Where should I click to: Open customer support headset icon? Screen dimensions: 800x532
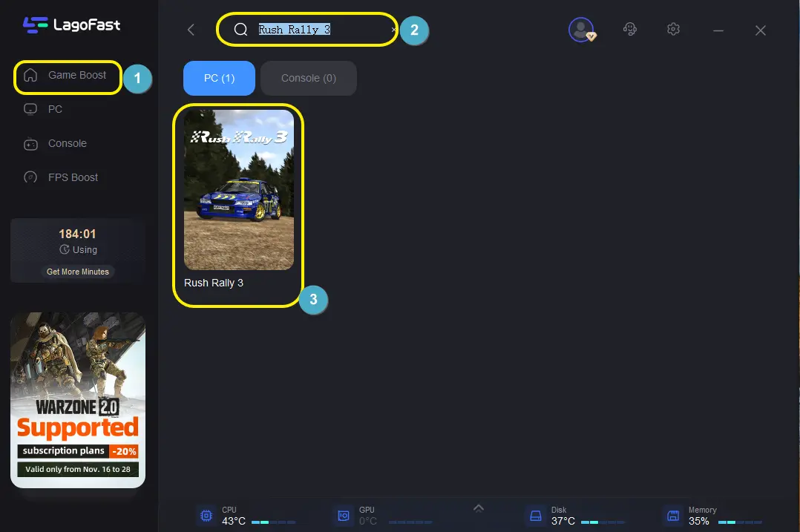point(630,30)
